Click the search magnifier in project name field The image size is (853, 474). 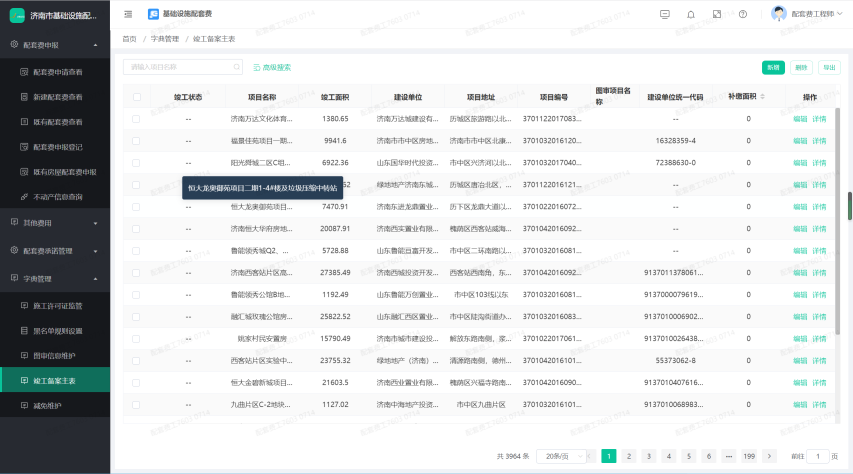point(233,67)
